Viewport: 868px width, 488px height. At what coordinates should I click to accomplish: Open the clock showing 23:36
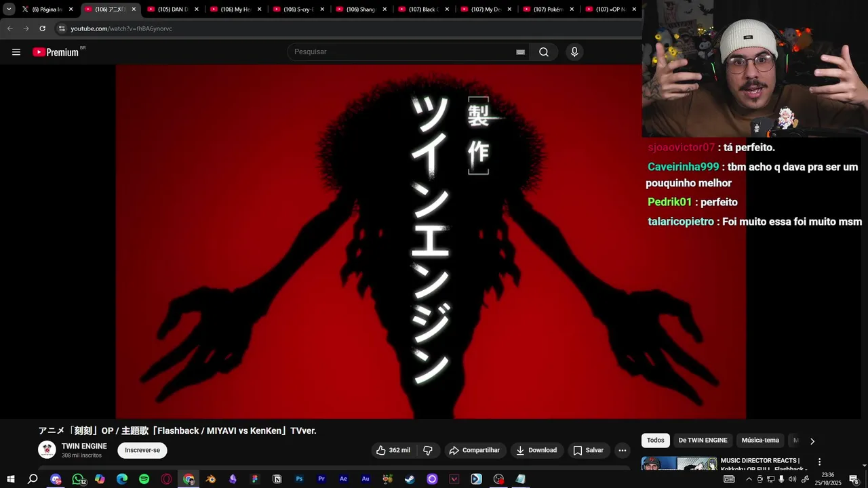click(827, 479)
